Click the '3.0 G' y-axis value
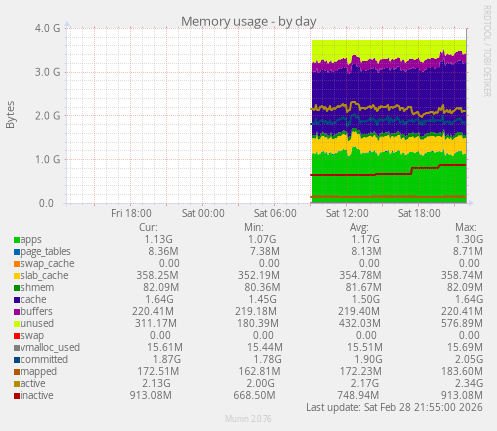The height and width of the screenshot is (431, 497). 48,72
